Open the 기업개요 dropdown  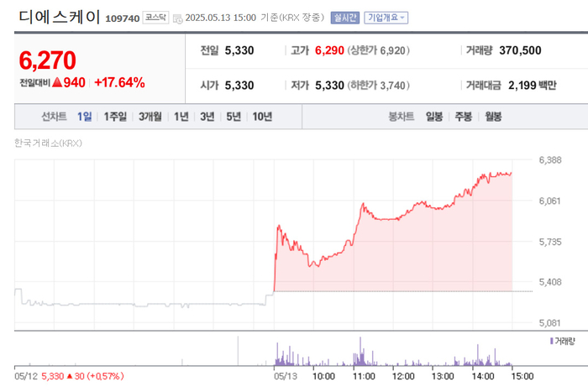[386, 18]
